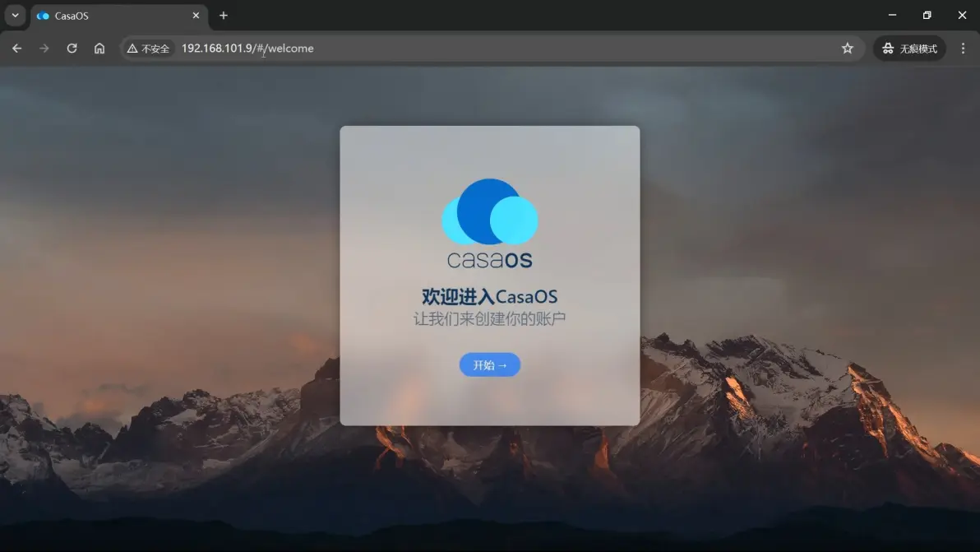Close the browser window
Viewport: 980px width, 552px height.
click(962, 16)
